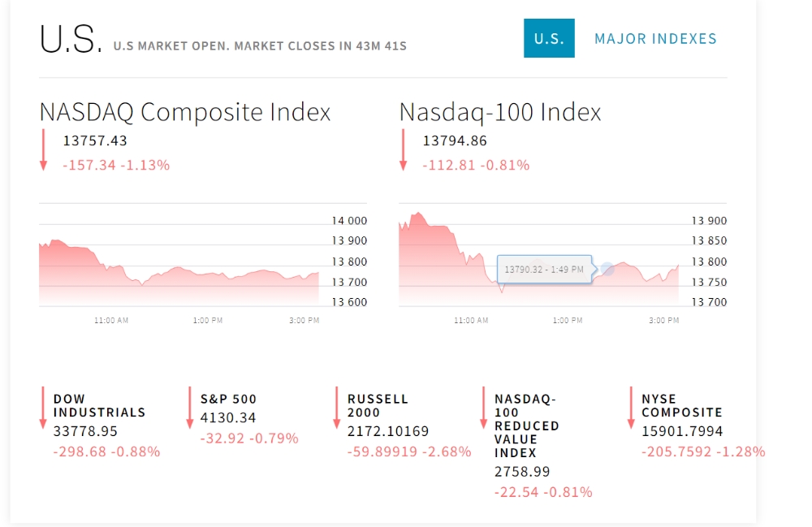Switch to the Major Indexes tab
This screenshot has width=812, height=527.
(x=655, y=38)
